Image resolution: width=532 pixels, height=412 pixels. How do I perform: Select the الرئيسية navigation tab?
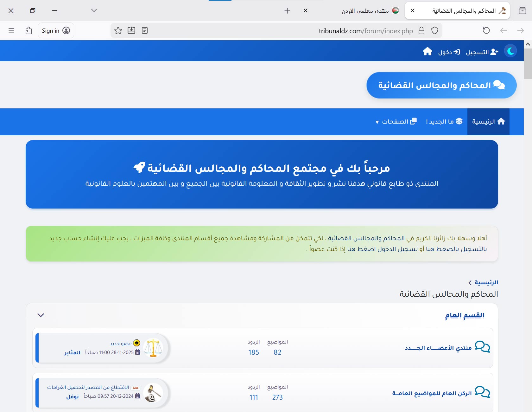click(x=488, y=122)
